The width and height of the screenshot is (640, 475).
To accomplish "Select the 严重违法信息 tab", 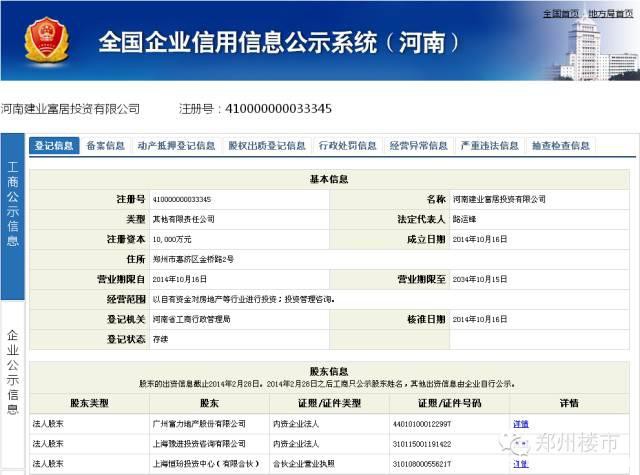I will (x=489, y=146).
